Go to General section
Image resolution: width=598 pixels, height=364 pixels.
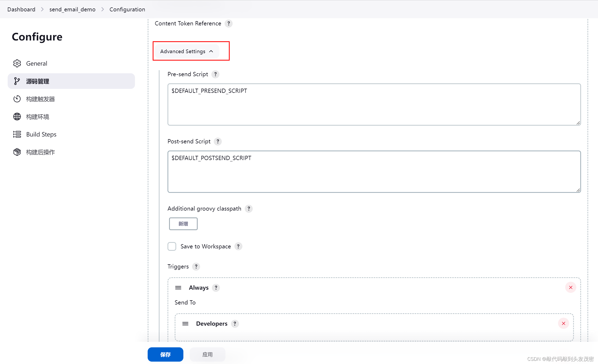point(71,63)
